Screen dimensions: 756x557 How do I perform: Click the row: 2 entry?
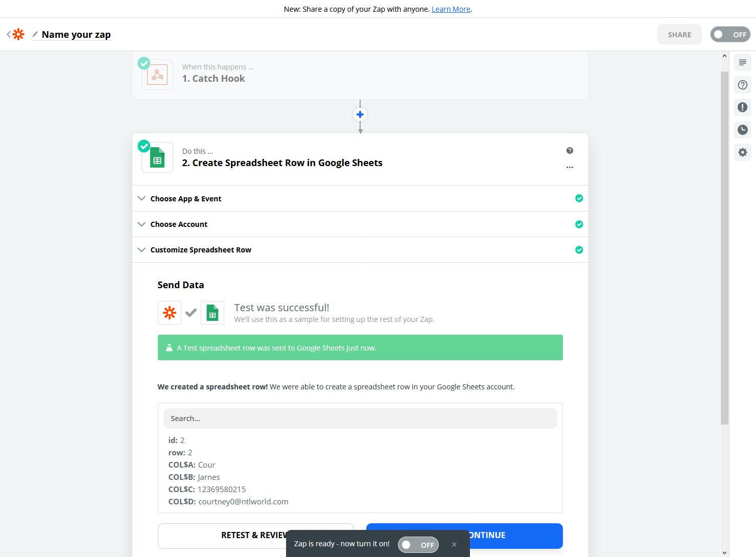[180, 453]
